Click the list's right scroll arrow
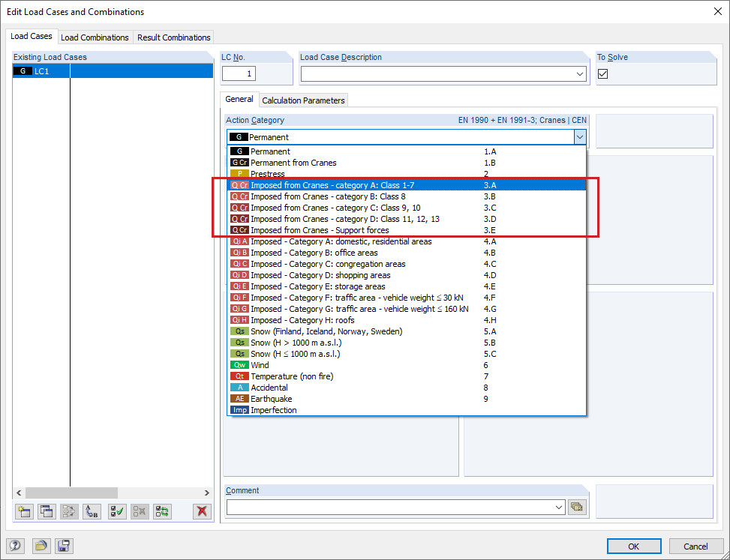Image resolution: width=730 pixels, height=560 pixels. coord(207,493)
